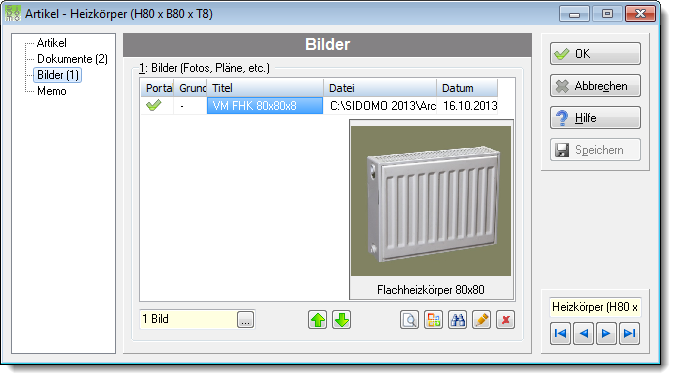Click the dash in the Grund cell
Screen dimensions: 676x380
click(x=182, y=106)
